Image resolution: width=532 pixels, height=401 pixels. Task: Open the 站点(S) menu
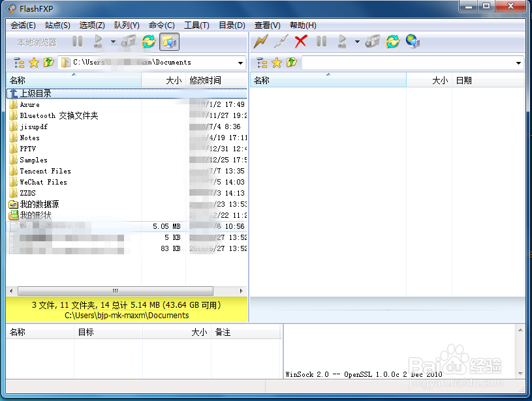coord(56,25)
